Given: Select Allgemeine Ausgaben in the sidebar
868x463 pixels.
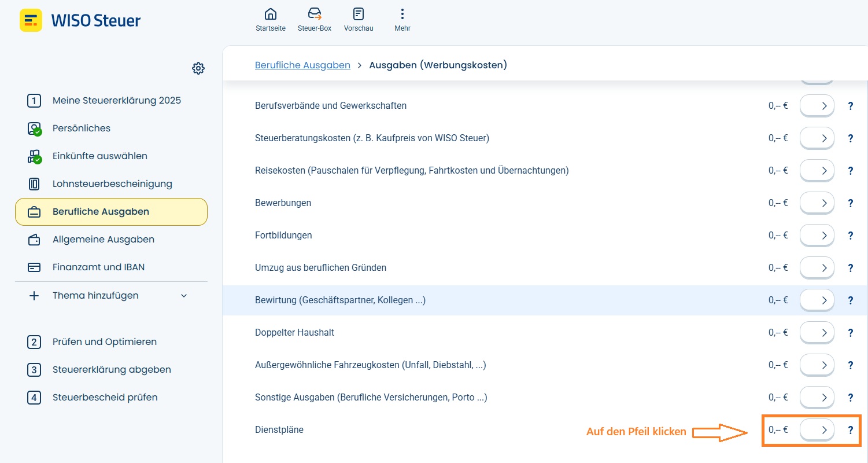Looking at the screenshot, I should [x=111, y=240].
